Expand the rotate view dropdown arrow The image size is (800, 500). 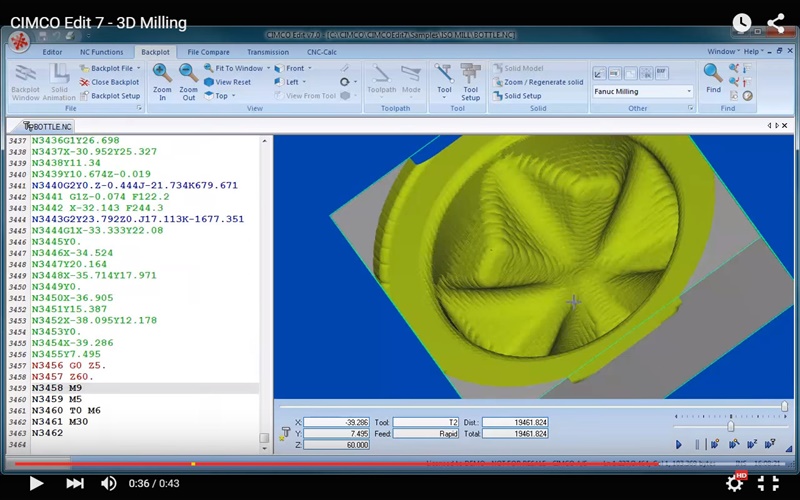pyautogui.click(x=355, y=82)
